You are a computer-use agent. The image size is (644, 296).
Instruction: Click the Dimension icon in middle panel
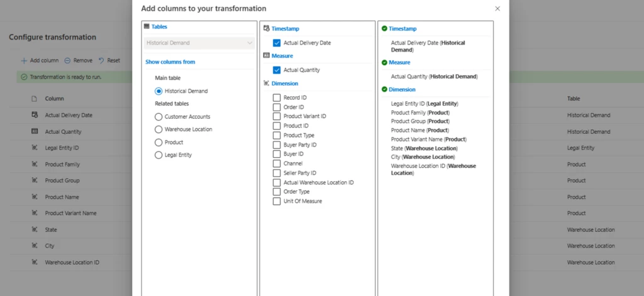click(266, 84)
